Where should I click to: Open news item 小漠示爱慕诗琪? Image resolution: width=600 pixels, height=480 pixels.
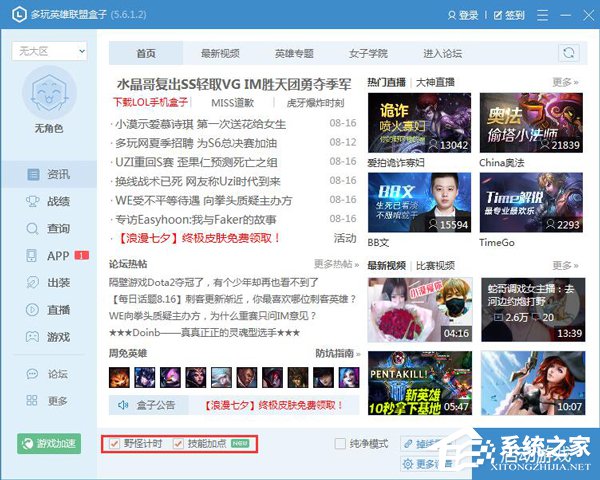[201, 124]
